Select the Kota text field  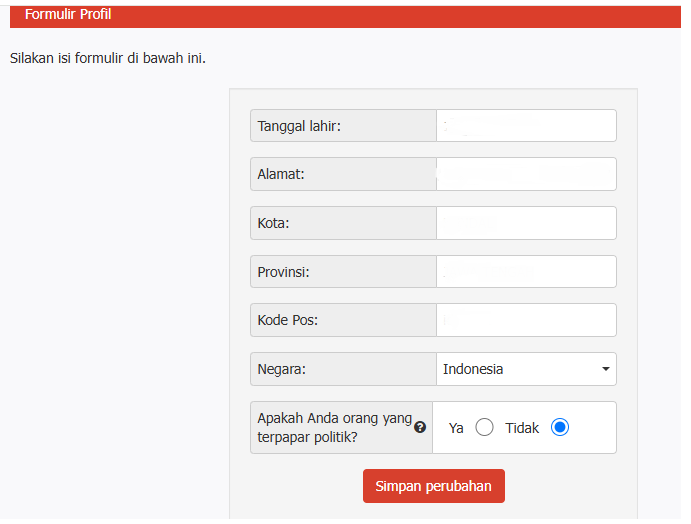point(526,223)
